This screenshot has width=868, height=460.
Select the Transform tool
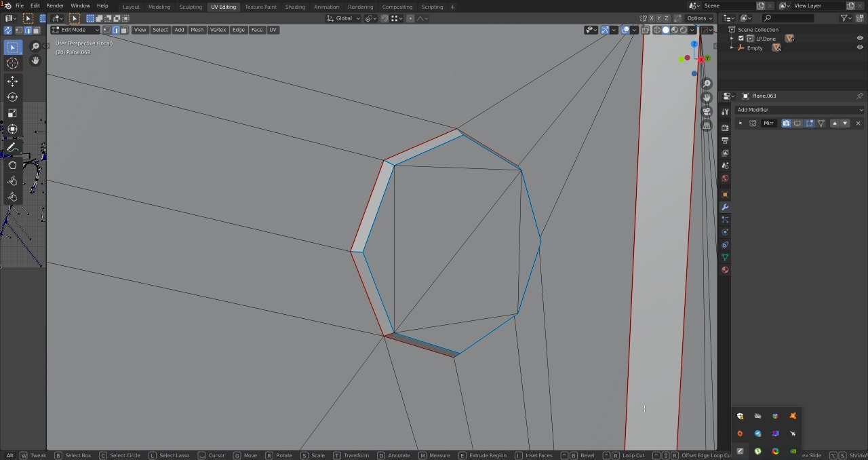(12, 128)
